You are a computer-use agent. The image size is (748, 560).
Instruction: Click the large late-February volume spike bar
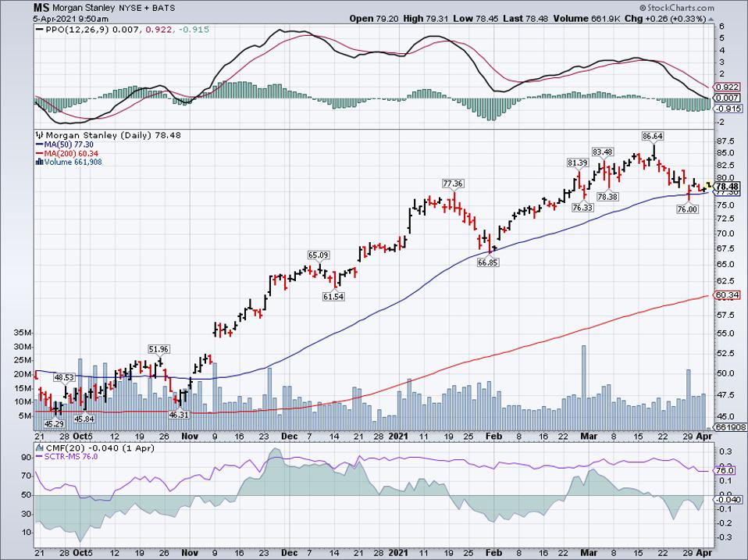583,387
